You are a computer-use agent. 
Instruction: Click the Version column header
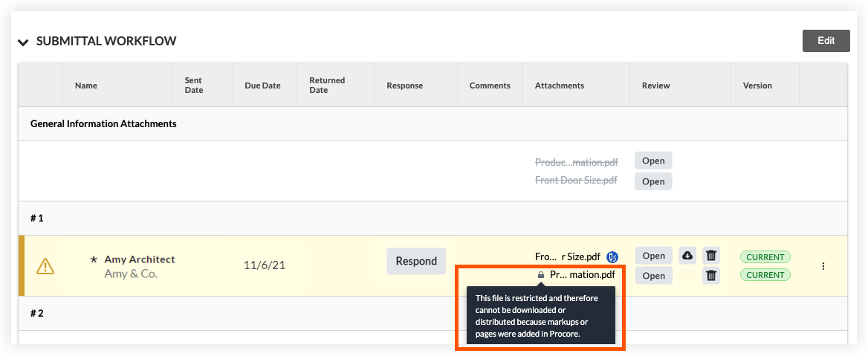[x=757, y=85]
